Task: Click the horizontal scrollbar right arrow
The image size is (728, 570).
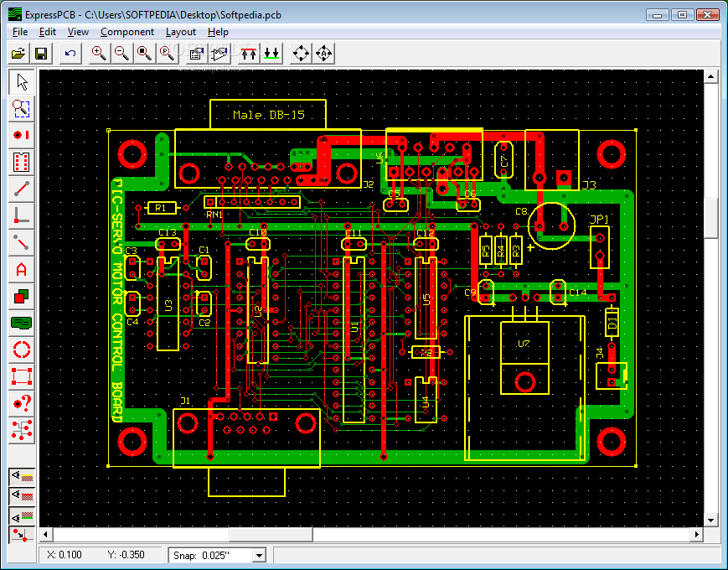Action: 694,534
